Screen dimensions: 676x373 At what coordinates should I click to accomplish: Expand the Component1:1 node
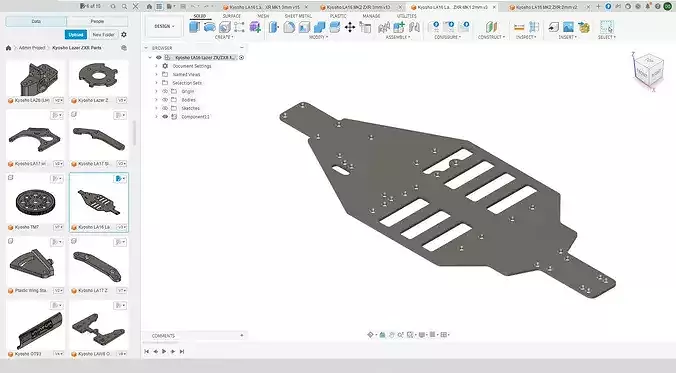coord(156,116)
